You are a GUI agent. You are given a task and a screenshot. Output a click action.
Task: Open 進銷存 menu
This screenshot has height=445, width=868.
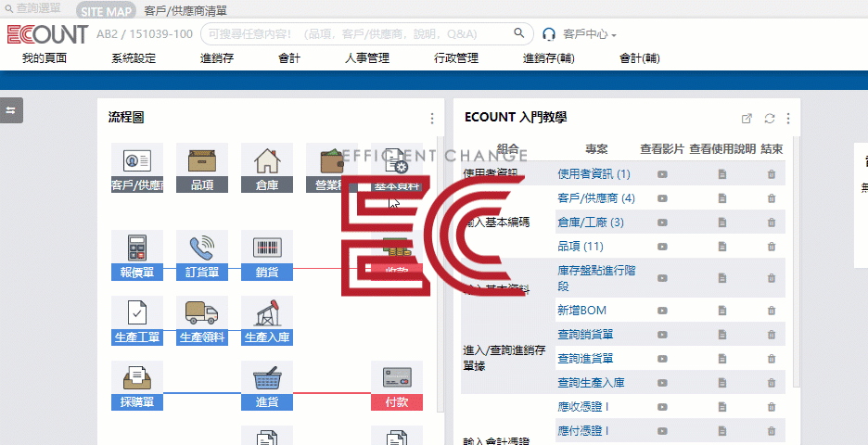(x=216, y=58)
